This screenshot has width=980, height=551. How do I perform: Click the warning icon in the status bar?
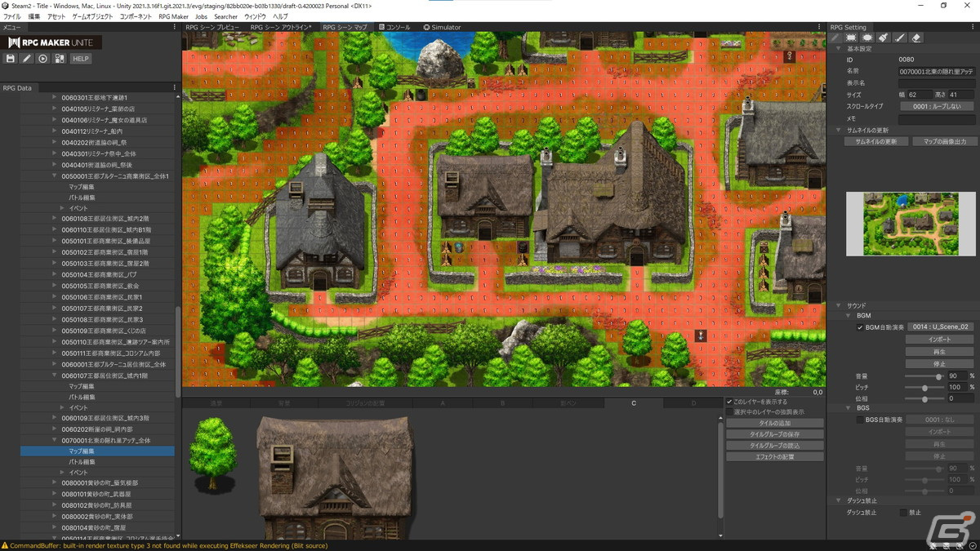[5, 545]
